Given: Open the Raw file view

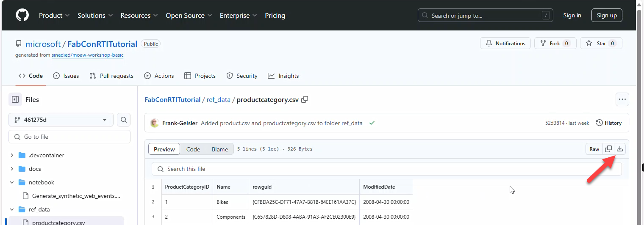Looking at the screenshot, I should (594, 149).
